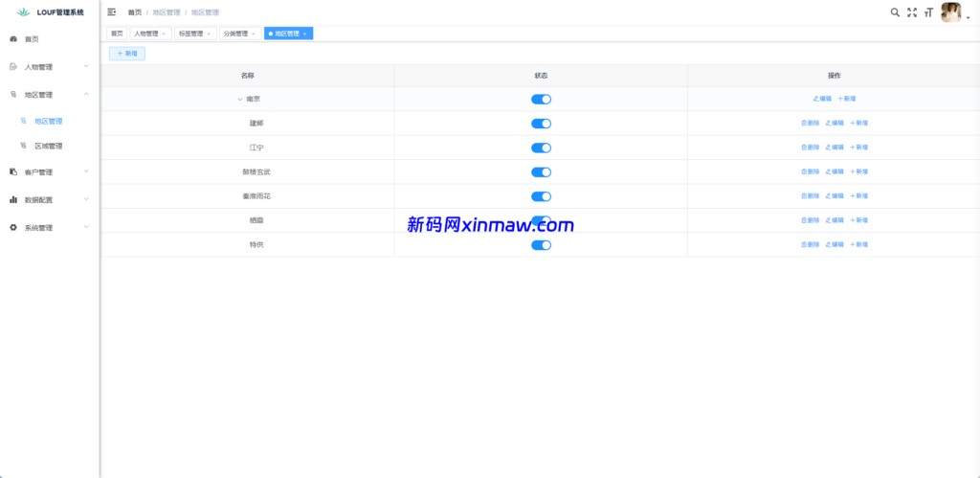Toggle the 栖霞 status switch
The image size is (980, 478).
click(x=542, y=219)
